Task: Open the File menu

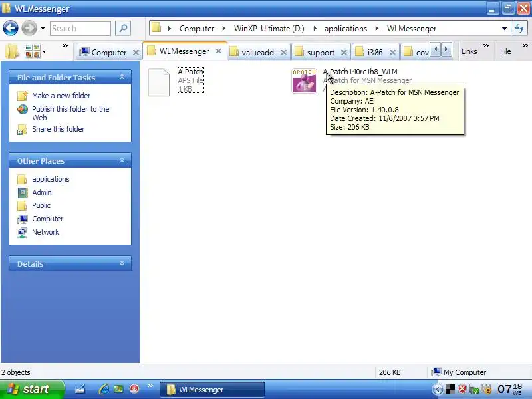Action: (505, 51)
